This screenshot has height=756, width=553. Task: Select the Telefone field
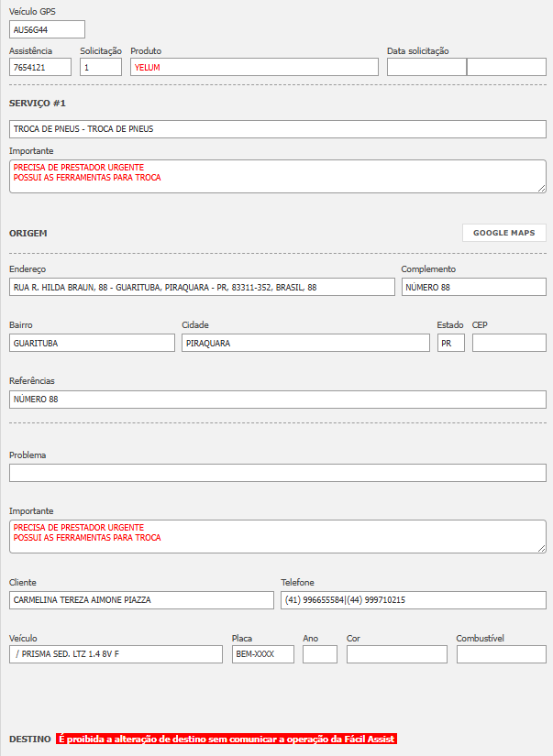coord(413,600)
